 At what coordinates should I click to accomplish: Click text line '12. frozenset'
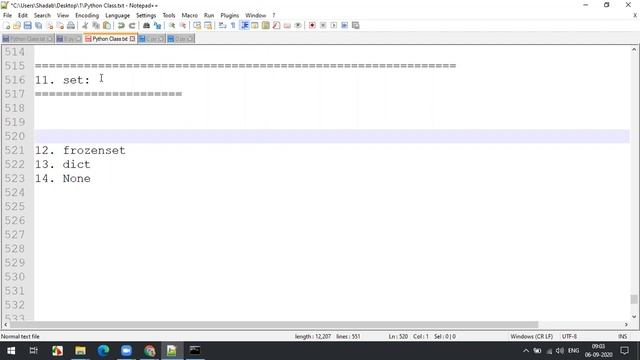80,150
